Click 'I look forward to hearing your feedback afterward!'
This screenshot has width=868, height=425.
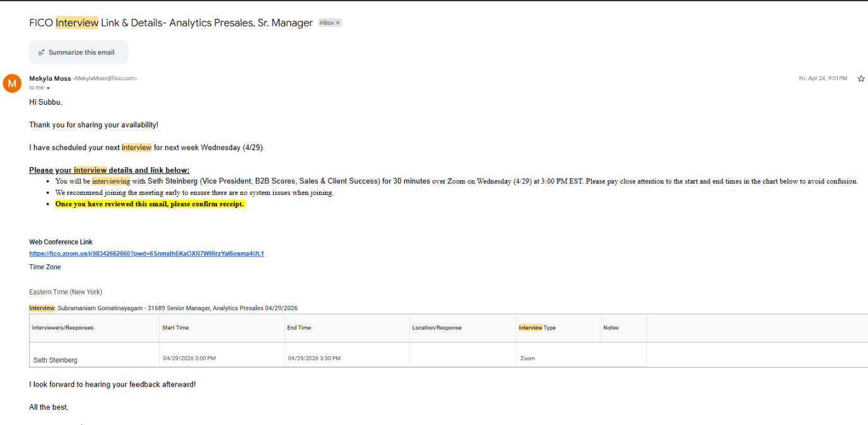point(112,384)
